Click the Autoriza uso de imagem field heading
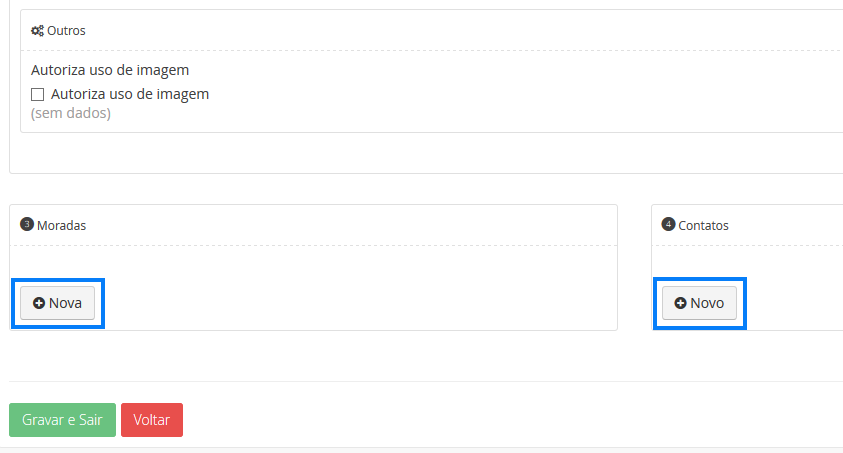The height and width of the screenshot is (453, 843). [x=110, y=70]
